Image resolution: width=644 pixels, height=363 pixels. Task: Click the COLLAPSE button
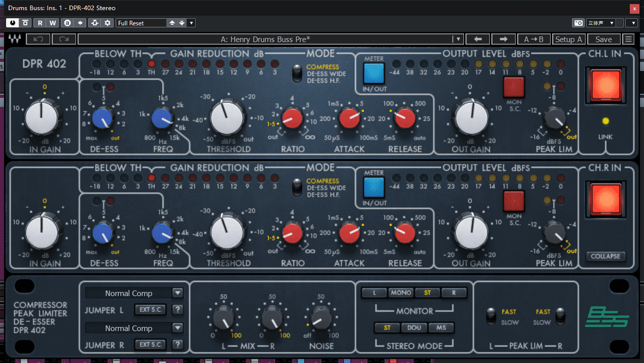605,256
